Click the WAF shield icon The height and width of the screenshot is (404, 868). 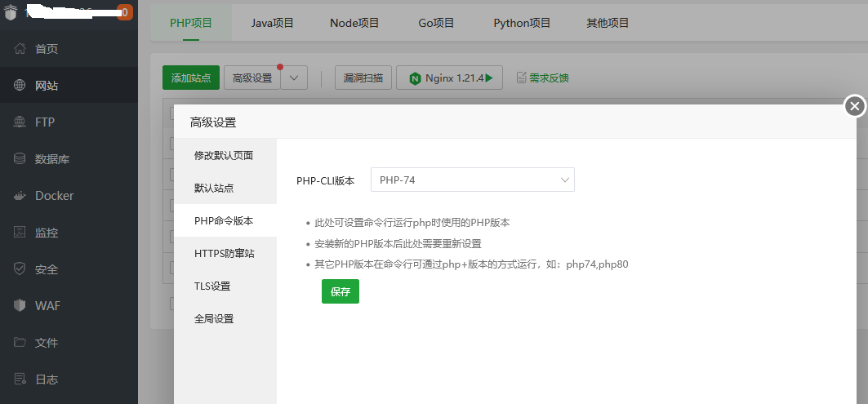coord(20,306)
